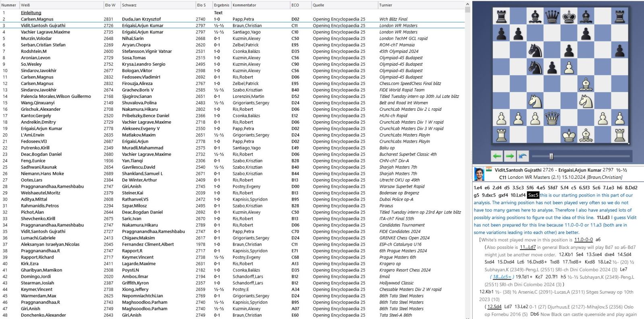This screenshot has width=644, height=319.
Task: Click the game list scrollbar up arrow
Action: (x=467, y=4)
